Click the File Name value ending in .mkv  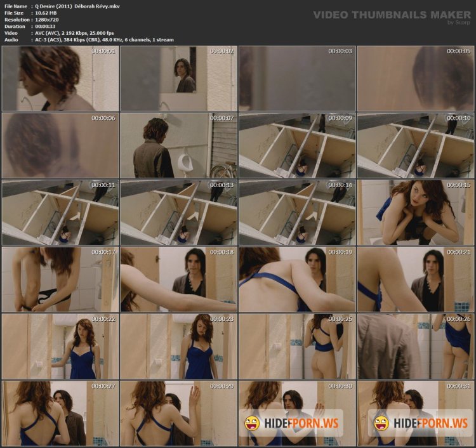coord(77,6)
